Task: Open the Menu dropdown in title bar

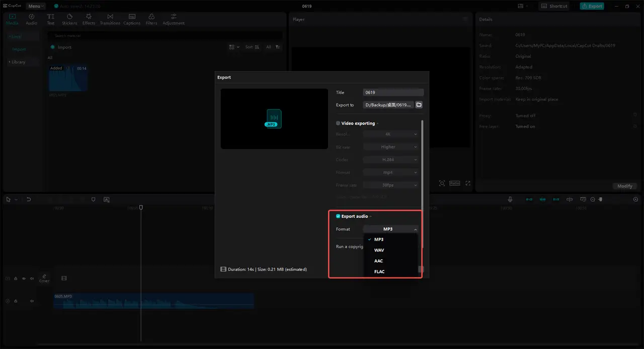Action: coord(36,6)
